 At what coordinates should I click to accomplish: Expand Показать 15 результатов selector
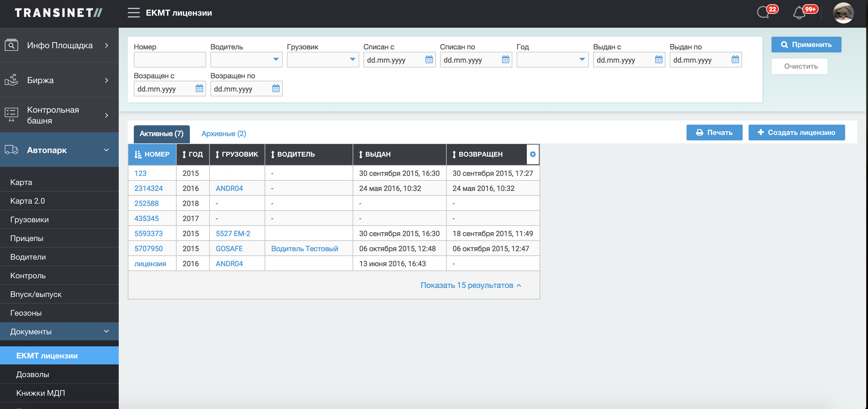(470, 285)
